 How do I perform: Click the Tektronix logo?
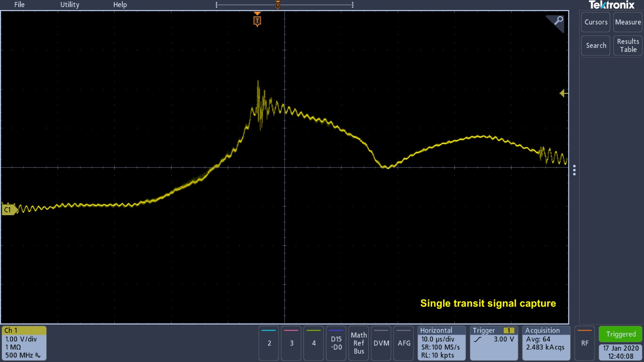[611, 5]
